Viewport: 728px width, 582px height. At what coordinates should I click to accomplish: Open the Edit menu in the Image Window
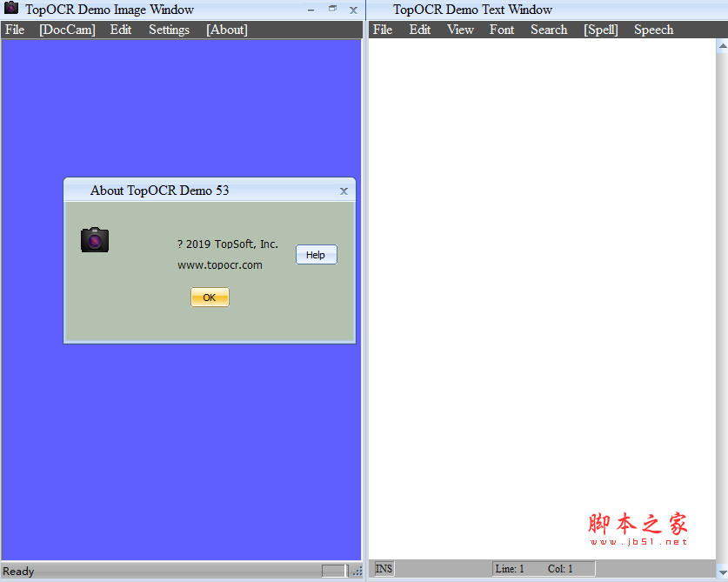[x=121, y=30]
